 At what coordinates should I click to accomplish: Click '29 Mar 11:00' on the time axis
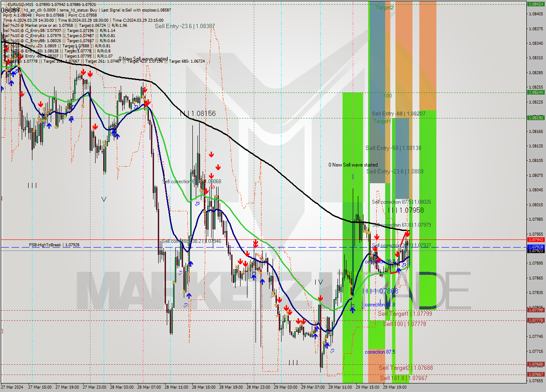[x=339, y=387]
